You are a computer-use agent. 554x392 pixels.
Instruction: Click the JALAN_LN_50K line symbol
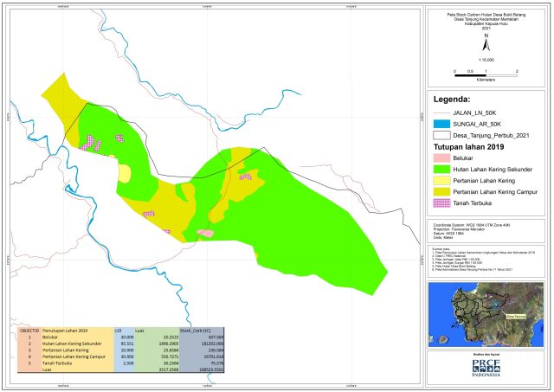(441, 113)
